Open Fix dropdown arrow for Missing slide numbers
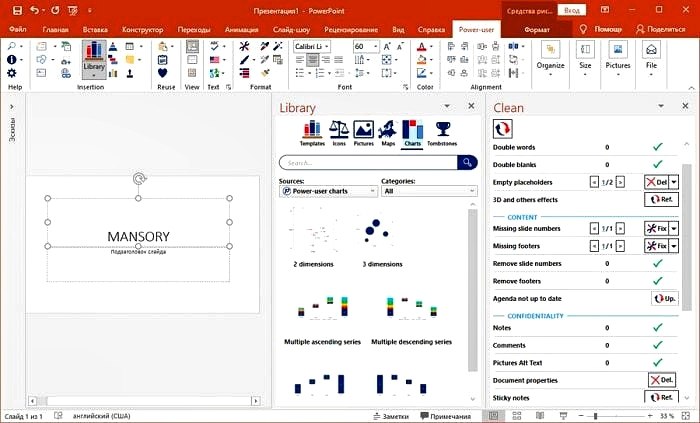 point(674,228)
